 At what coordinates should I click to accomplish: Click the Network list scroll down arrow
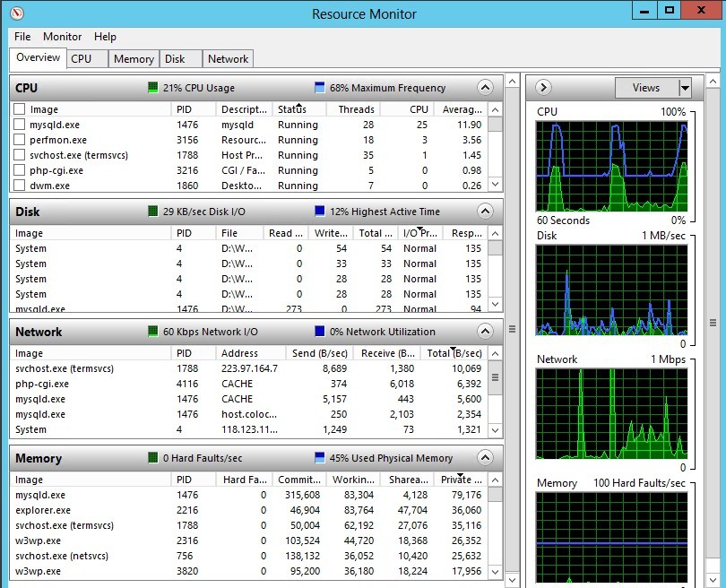click(495, 430)
